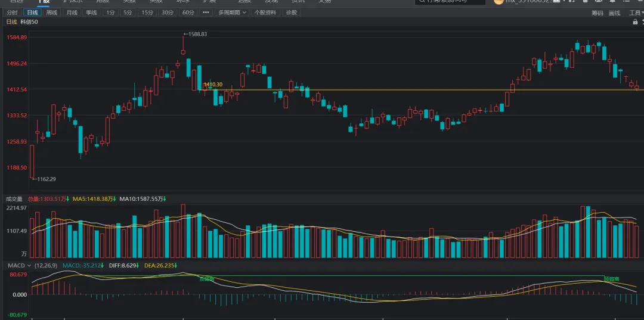Switch to the 分时 intraday view
The width and height of the screenshot is (644, 320).
[x=12, y=13]
